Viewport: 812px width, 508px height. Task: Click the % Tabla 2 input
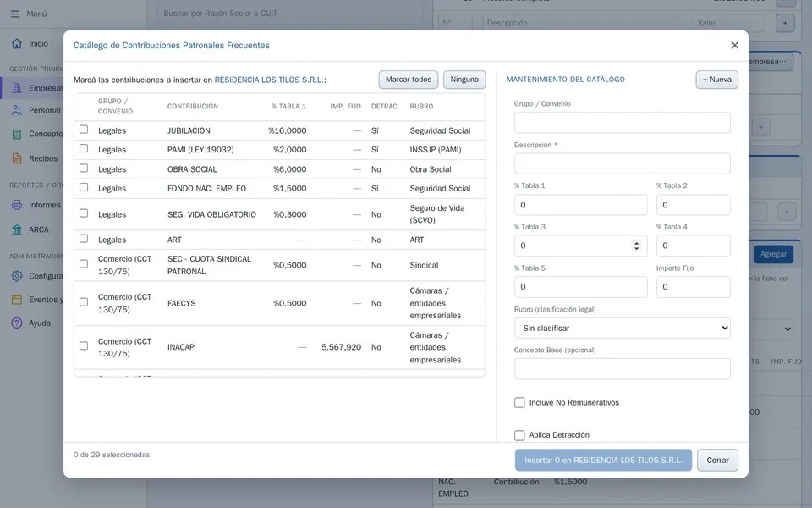tap(694, 205)
